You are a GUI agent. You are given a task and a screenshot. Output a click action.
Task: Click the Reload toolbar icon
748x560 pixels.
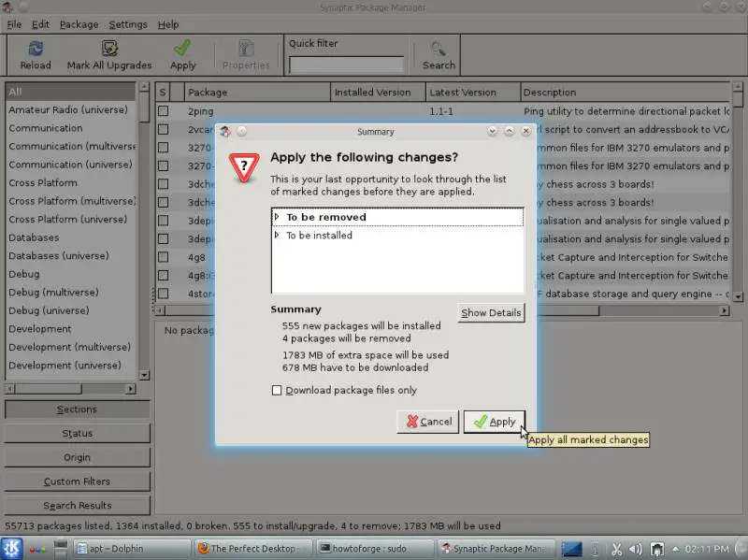click(x=36, y=49)
